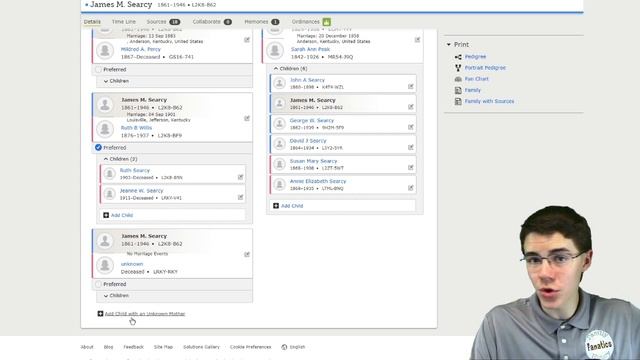
Task: Click the Fan Chart icon
Action: tap(458, 79)
